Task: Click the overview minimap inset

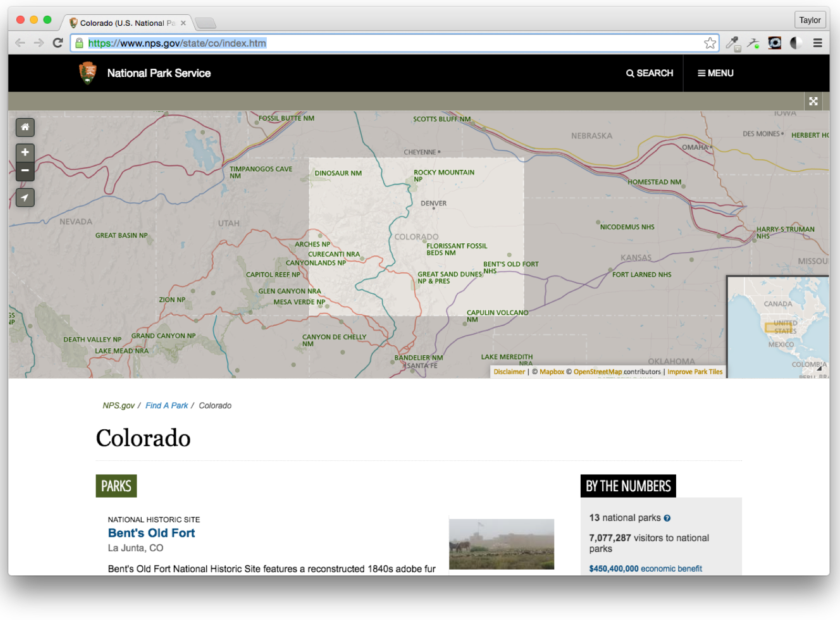Action: [778, 327]
